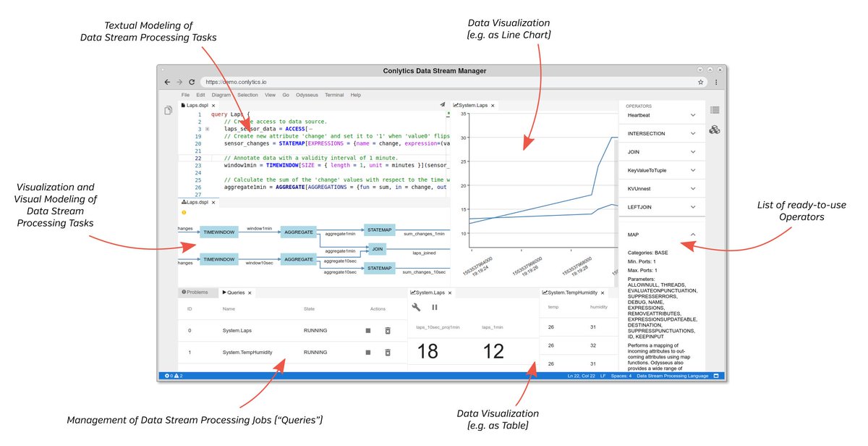Open the File menu

coord(185,95)
